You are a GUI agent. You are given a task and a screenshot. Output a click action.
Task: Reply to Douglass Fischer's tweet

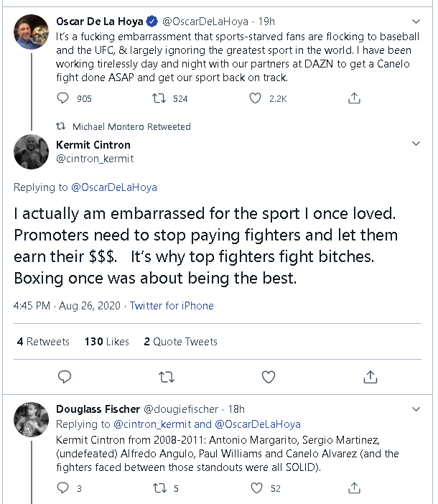(63, 488)
